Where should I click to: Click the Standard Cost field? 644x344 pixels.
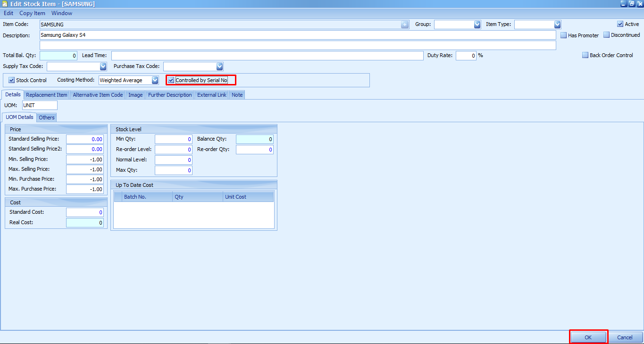coord(85,212)
